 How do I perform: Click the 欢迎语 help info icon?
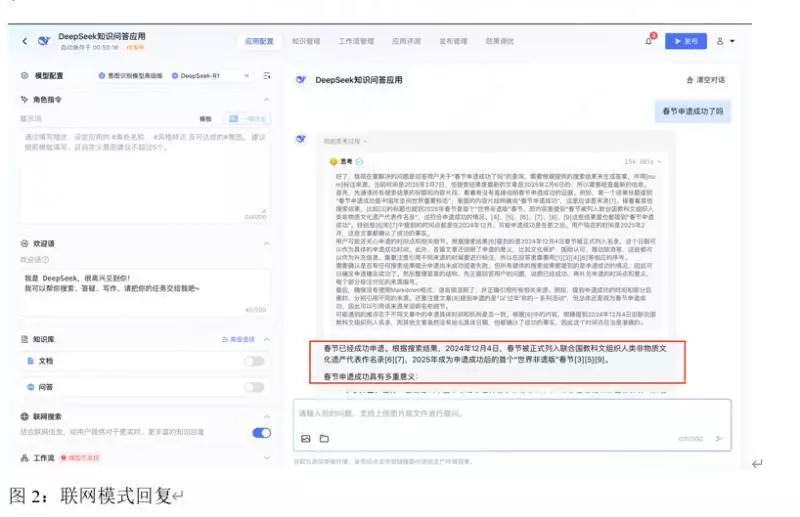point(45,260)
